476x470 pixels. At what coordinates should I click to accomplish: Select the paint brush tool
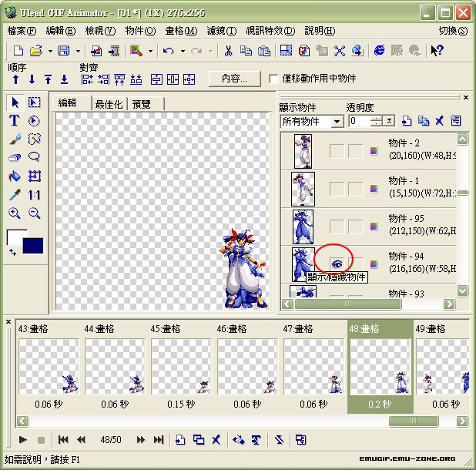(x=15, y=139)
